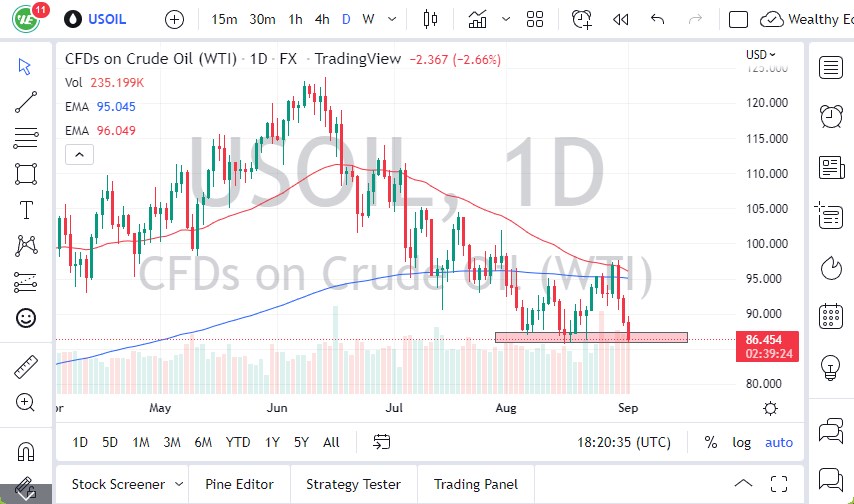The image size is (854, 504).
Task: Select the crosshair cursor tool
Action: tap(26, 66)
